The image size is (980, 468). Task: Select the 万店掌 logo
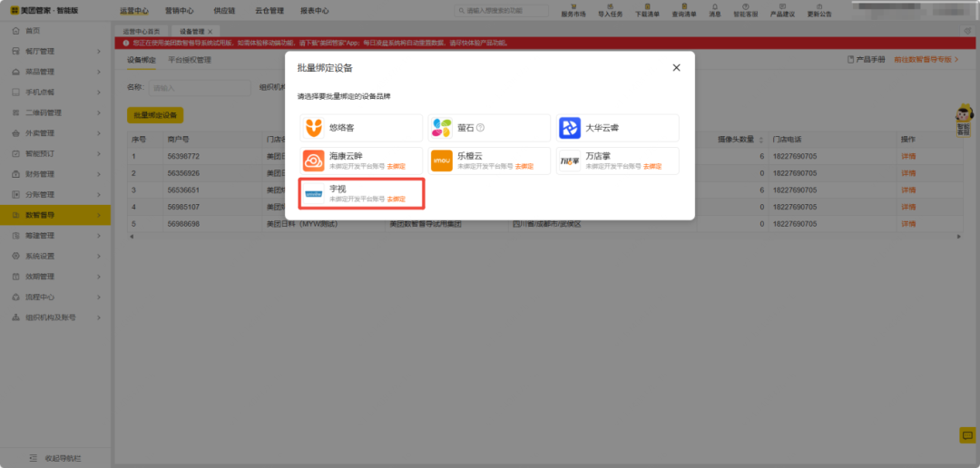(x=570, y=161)
